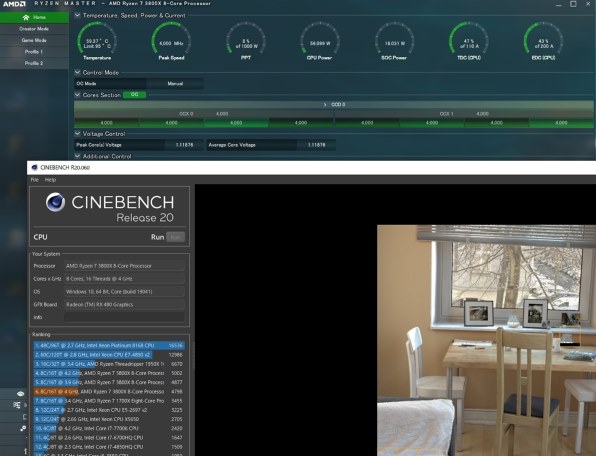
Task: Collapse the Temperature, Speed, Power & Current section
Action: click(78, 15)
